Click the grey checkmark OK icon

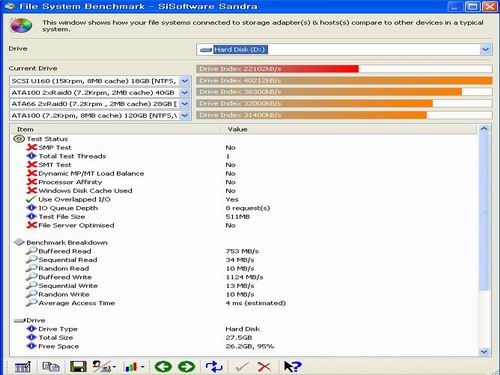coord(242,367)
